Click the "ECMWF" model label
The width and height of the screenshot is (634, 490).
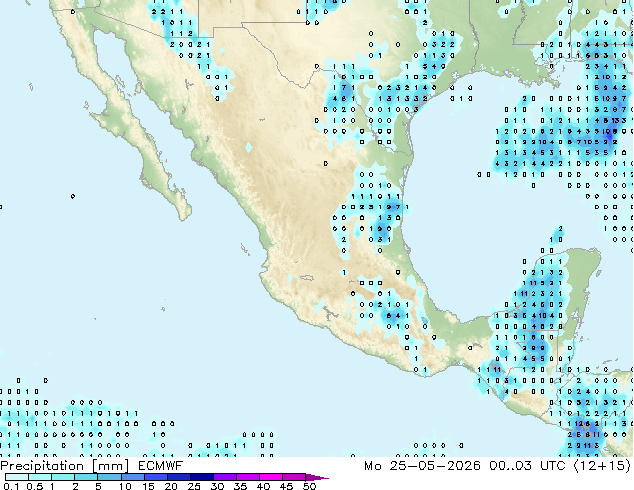161,466
